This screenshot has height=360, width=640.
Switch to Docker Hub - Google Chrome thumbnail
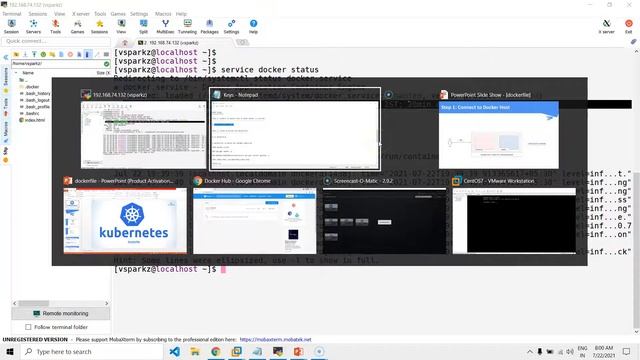(255, 216)
